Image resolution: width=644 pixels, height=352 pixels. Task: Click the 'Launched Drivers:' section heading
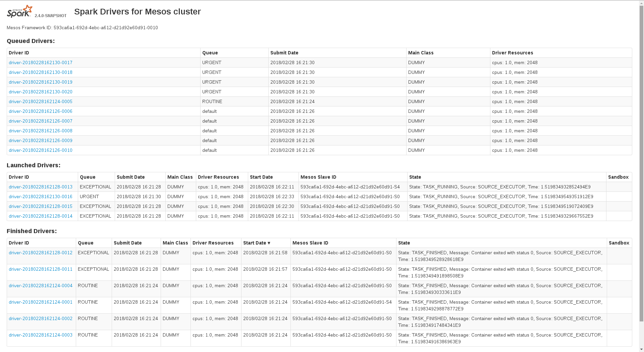click(x=34, y=165)
